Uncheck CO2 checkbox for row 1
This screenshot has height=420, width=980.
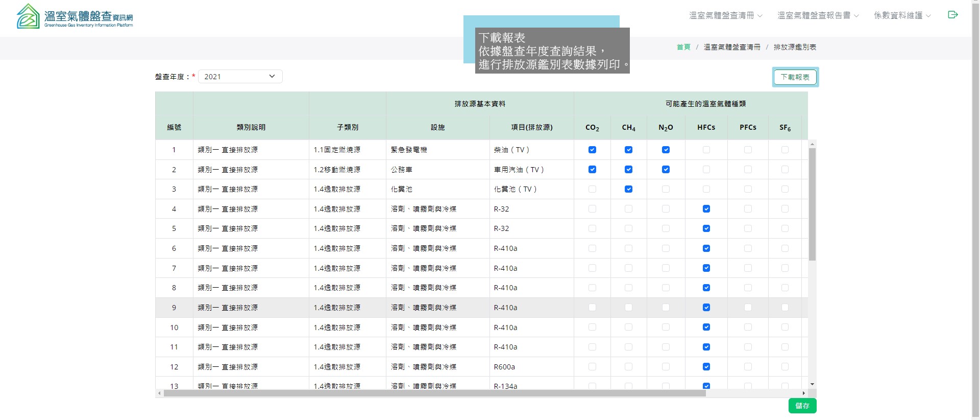click(592, 150)
